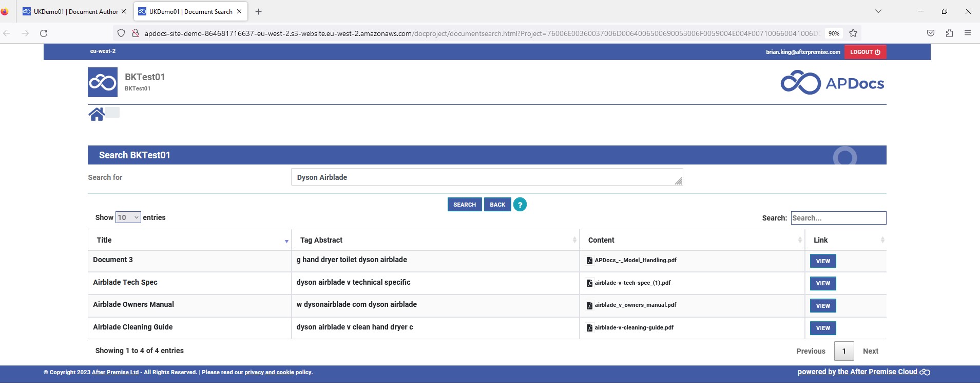
Task: Click the 90% zoom level indicator
Action: click(x=834, y=33)
